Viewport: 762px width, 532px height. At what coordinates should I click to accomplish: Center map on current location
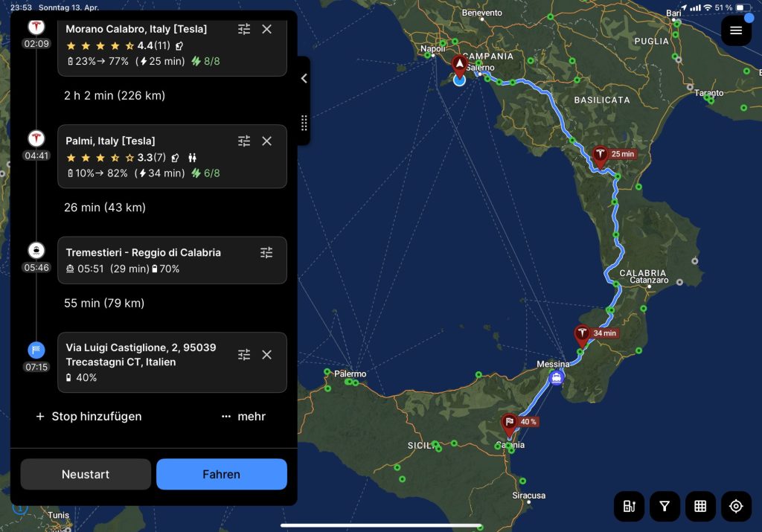click(736, 506)
